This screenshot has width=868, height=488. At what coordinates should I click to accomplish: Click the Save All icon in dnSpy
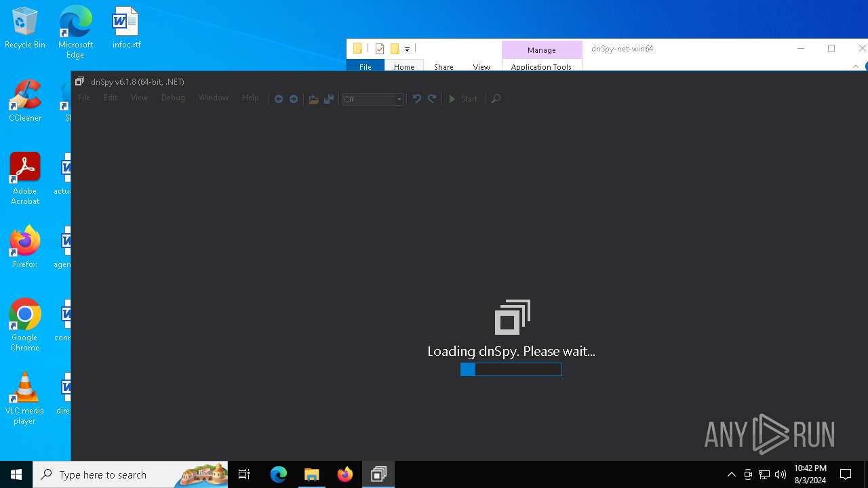tap(329, 99)
